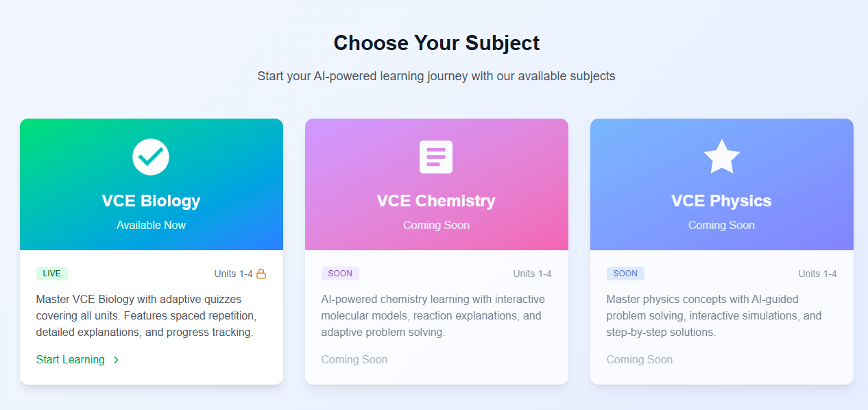This screenshot has height=410, width=868.
Task: Select the VCE Physics card title
Action: point(721,201)
